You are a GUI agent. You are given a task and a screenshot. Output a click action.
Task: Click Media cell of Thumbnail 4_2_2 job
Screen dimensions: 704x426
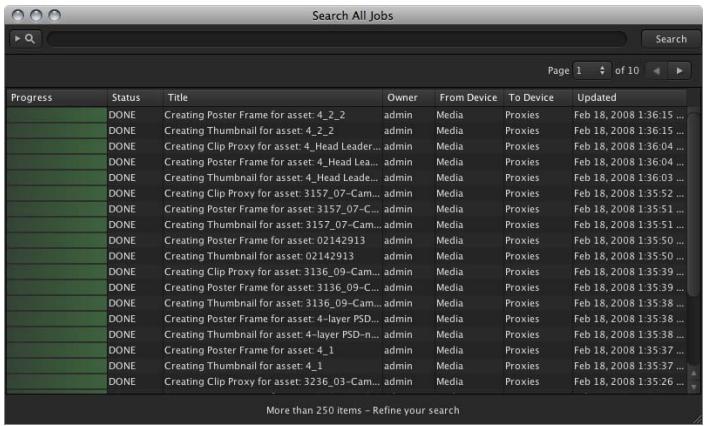(449, 131)
